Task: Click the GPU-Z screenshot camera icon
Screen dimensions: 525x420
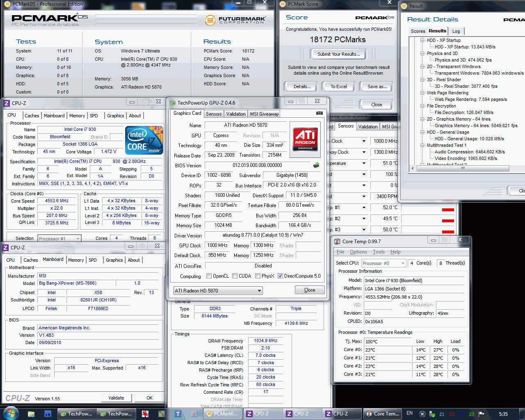Action: tap(319, 113)
